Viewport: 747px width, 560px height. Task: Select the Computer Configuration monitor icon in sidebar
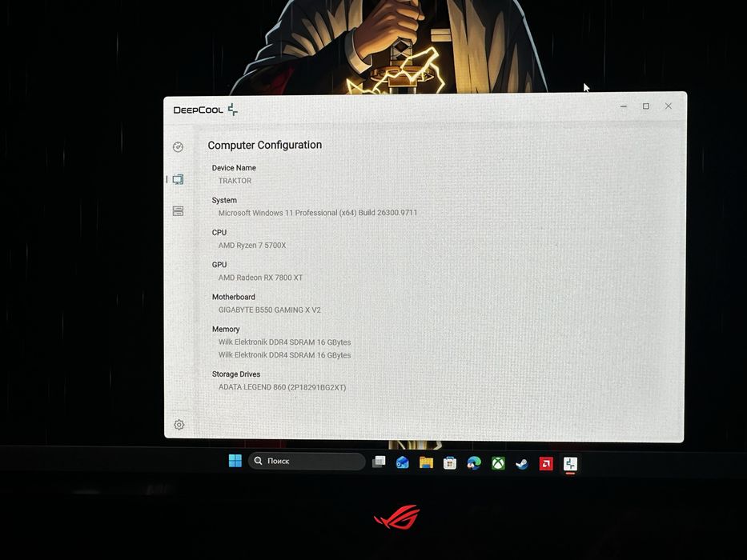[x=179, y=179]
